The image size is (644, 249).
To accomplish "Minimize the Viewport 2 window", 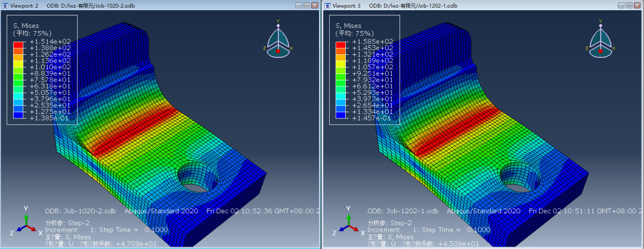I will tap(298, 5).
